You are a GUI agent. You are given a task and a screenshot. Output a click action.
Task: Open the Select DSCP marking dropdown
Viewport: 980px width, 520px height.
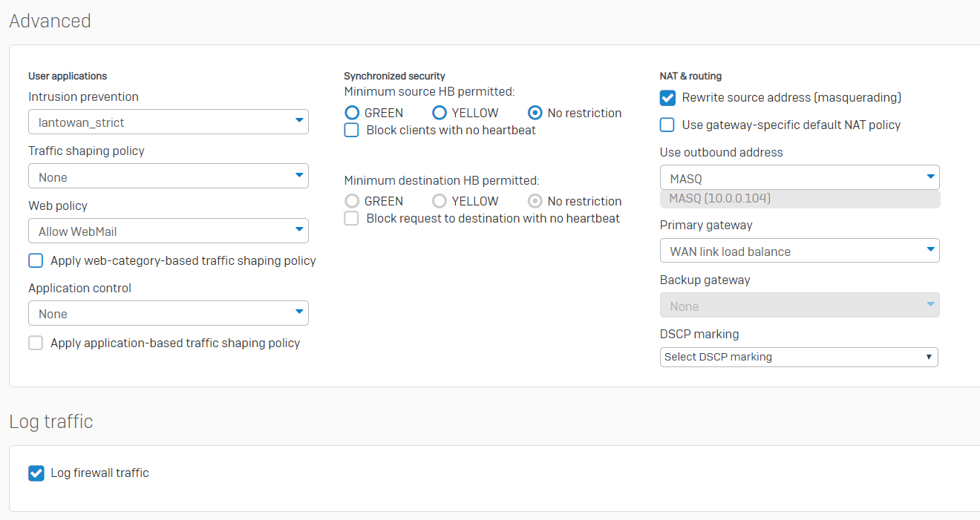(799, 357)
